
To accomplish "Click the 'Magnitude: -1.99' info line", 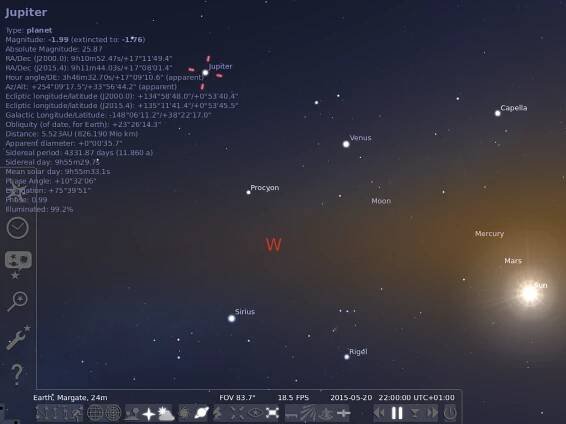I will (x=75, y=40).
